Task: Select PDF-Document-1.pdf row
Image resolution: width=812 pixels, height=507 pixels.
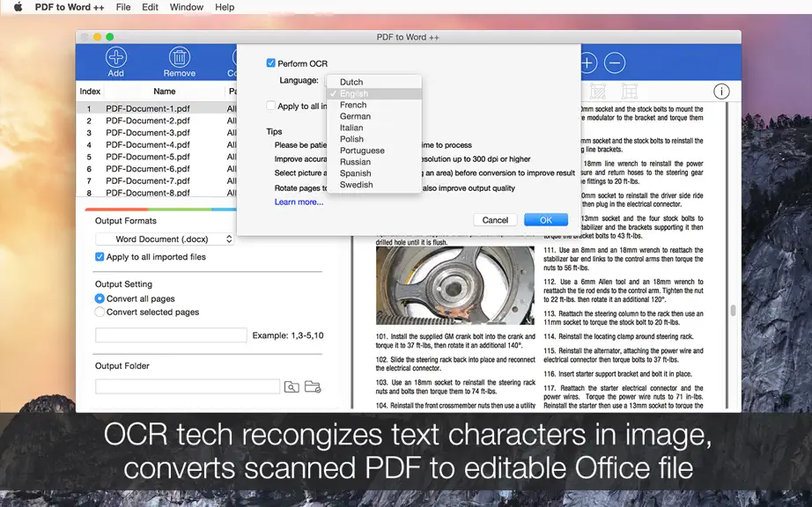Action: [x=157, y=108]
